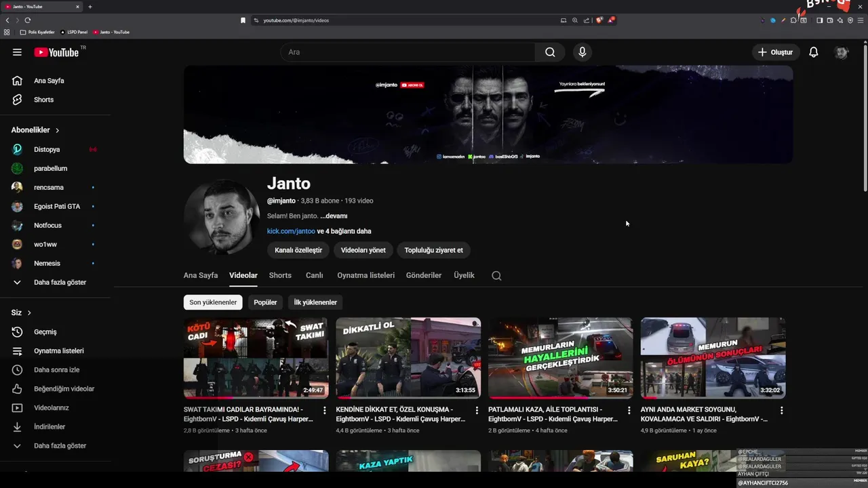The image size is (868, 488).
Task: Click the search magnifier button
Action: (x=550, y=52)
